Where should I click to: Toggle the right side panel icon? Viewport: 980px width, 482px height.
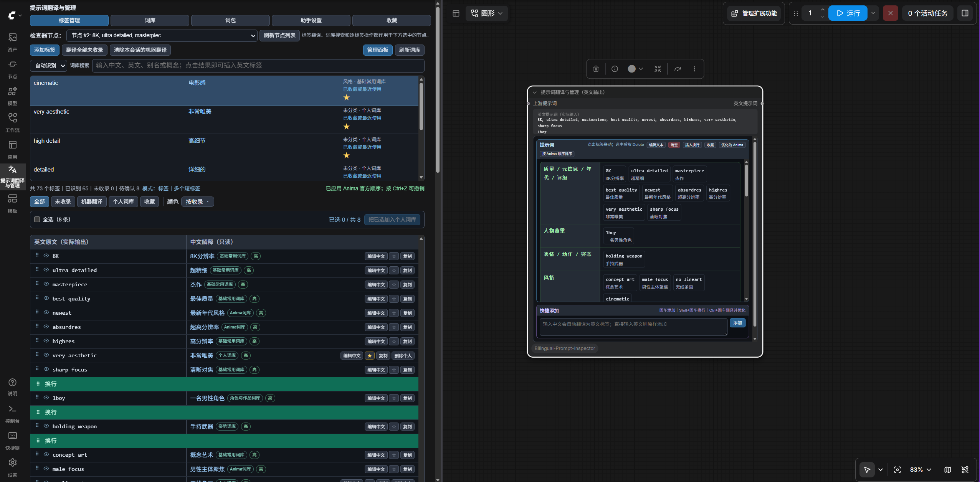click(965, 13)
